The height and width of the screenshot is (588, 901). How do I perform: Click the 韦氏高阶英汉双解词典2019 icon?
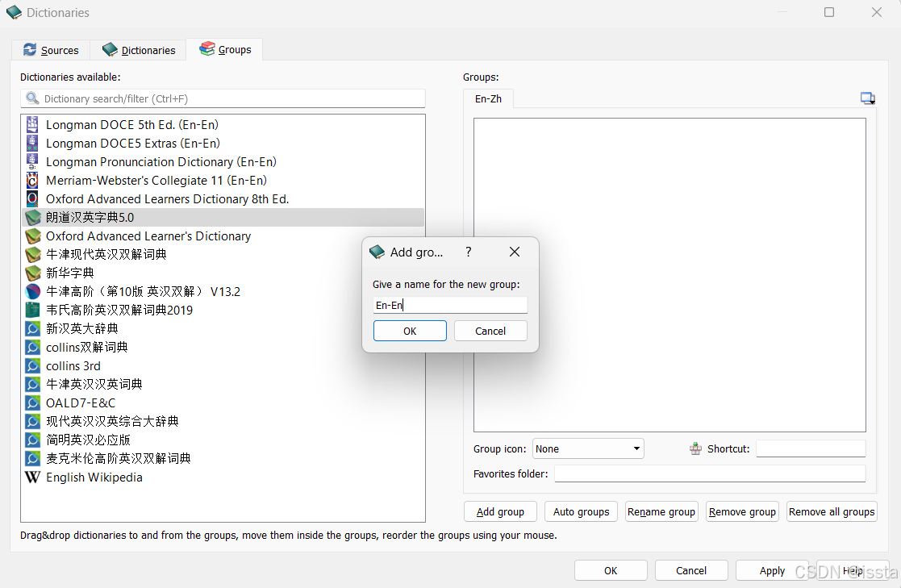pyautogui.click(x=33, y=310)
